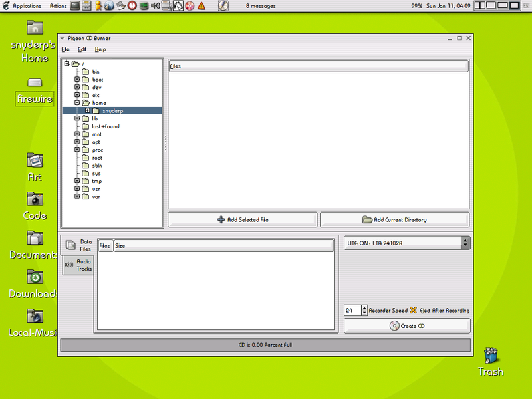Open the Actions menu in the top panel
Viewport: 532px width, 399px height.
coord(58,6)
